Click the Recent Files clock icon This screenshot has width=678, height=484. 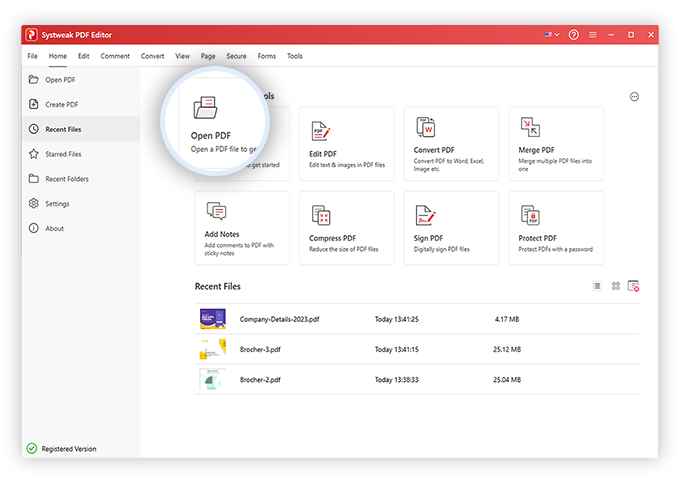[x=34, y=129]
